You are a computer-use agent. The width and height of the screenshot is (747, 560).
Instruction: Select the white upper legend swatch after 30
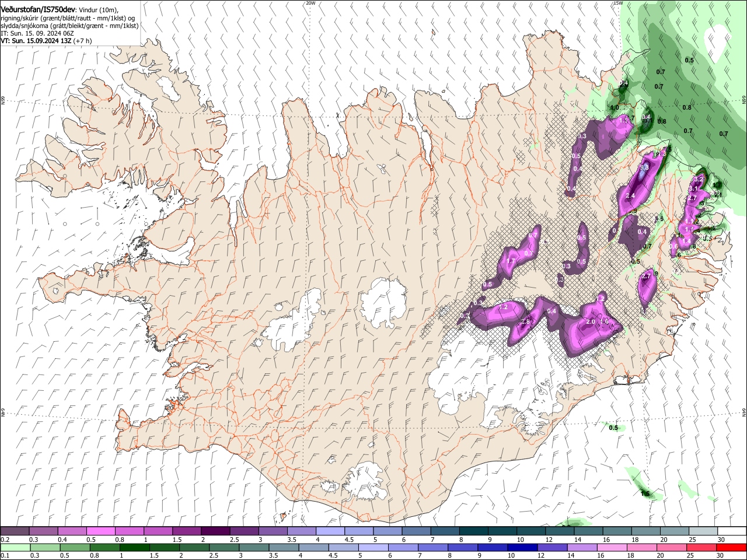pyautogui.click(x=731, y=531)
